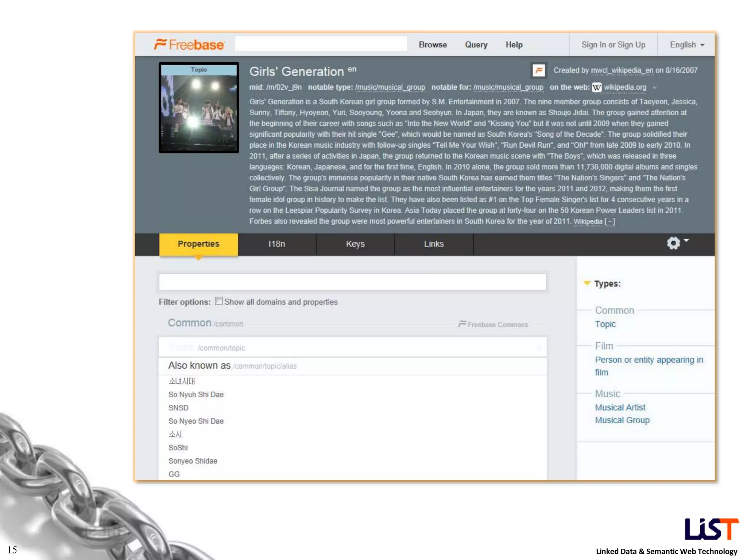Click notable type /music/musical_group link
747x560 pixels.
click(390, 87)
